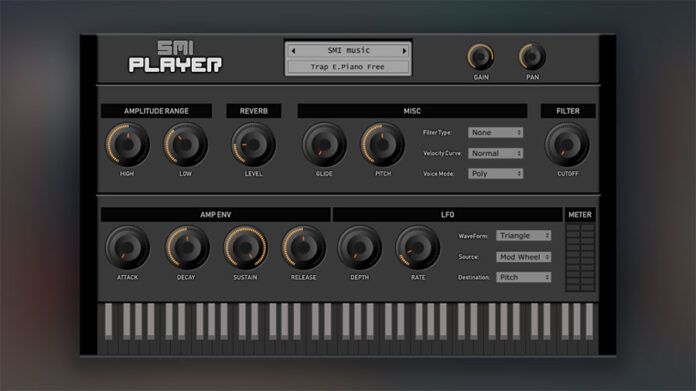Click the Filter Type label
Image resolution: width=696 pixels, height=391 pixels.
437,133
